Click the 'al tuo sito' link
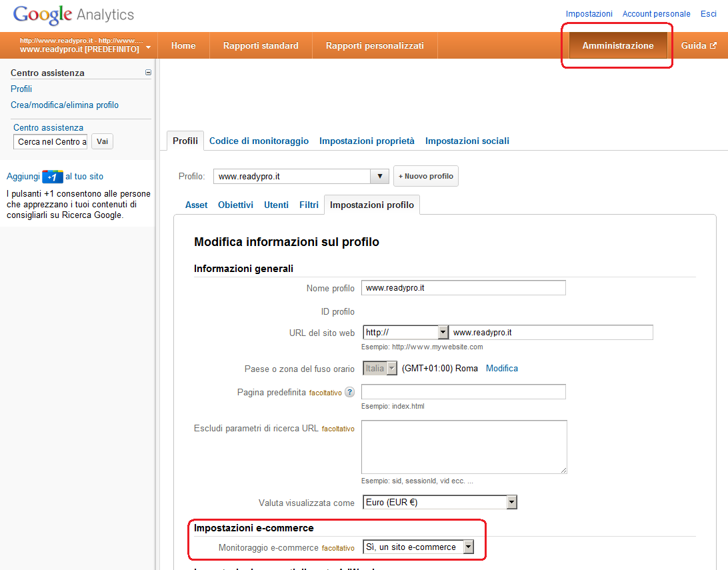Screen dimensions: 728x570 pyautogui.click(x=85, y=177)
